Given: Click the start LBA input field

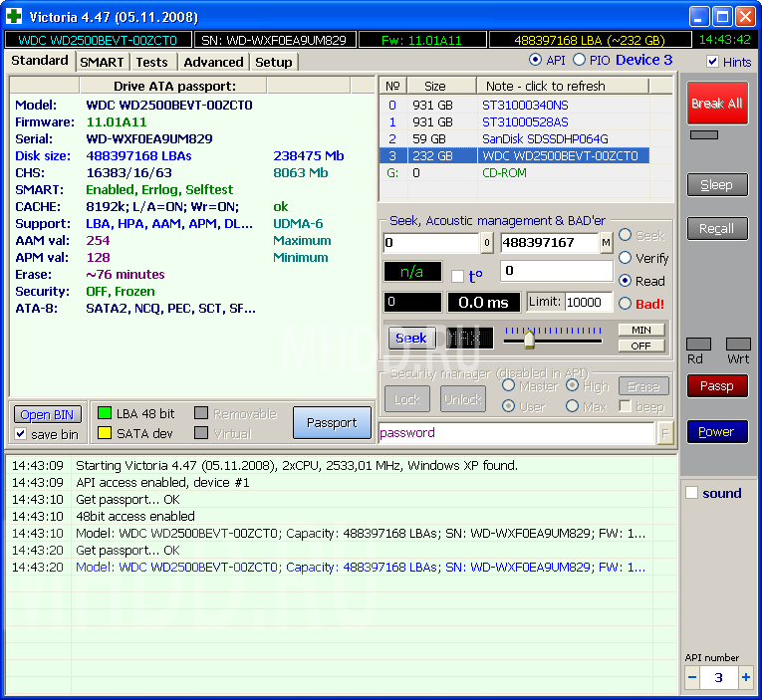Looking at the screenshot, I should (431, 243).
